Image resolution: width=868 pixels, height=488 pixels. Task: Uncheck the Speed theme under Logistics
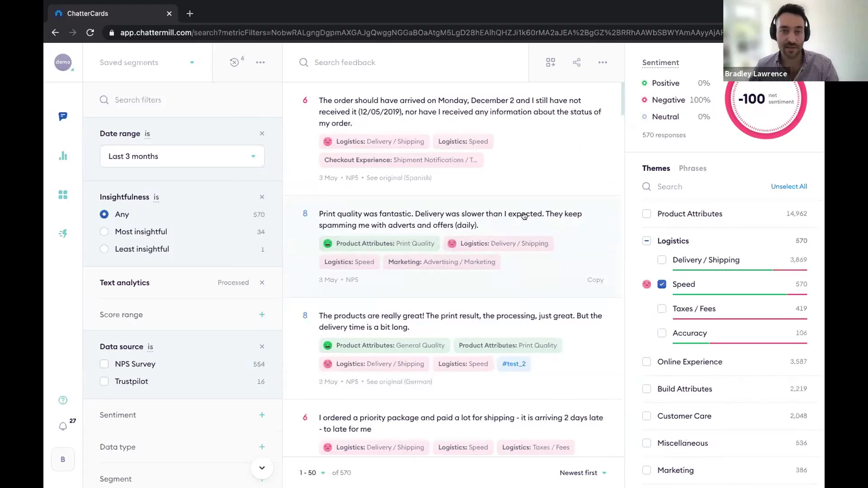coord(661,284)
